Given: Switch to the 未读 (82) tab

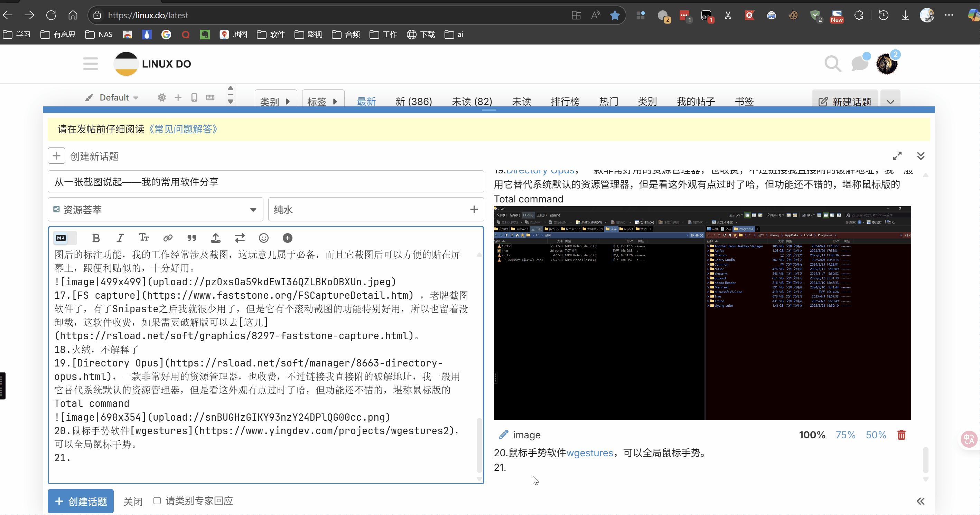Looking at the screenshot, I should 472,102.
